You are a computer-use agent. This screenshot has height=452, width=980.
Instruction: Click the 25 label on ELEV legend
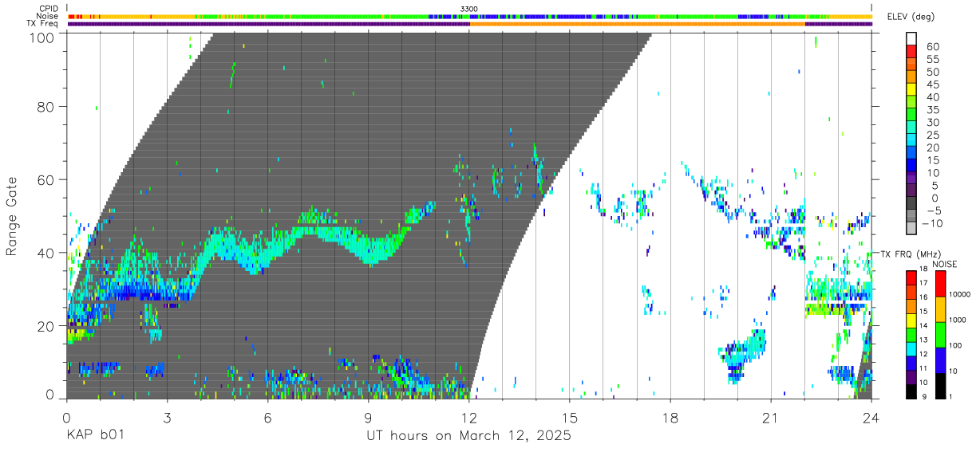[x=933, y=136]
